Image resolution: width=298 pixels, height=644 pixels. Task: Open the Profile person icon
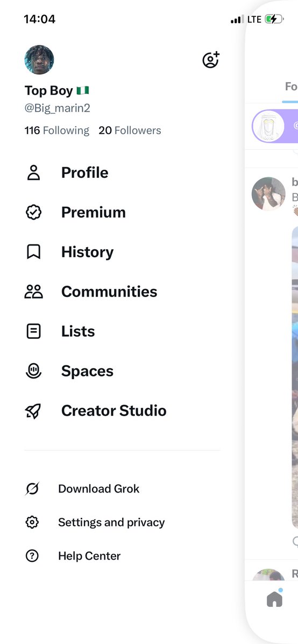33,172
